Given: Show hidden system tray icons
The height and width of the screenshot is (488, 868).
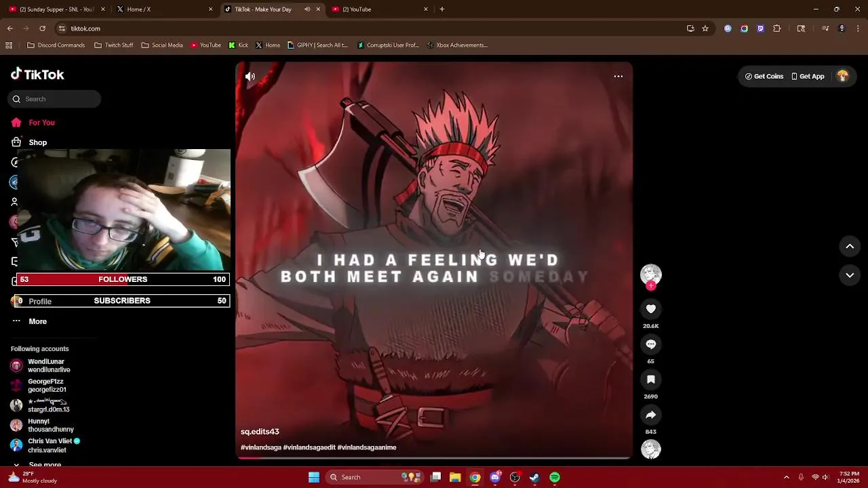Looking at the screenshot, I should pyautogui.click(x=787, y=477).
